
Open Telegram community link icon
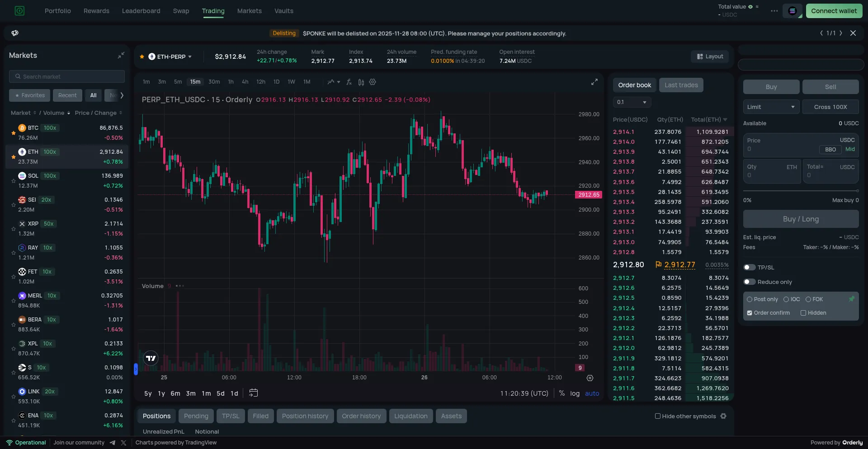(x=112, y=443)
